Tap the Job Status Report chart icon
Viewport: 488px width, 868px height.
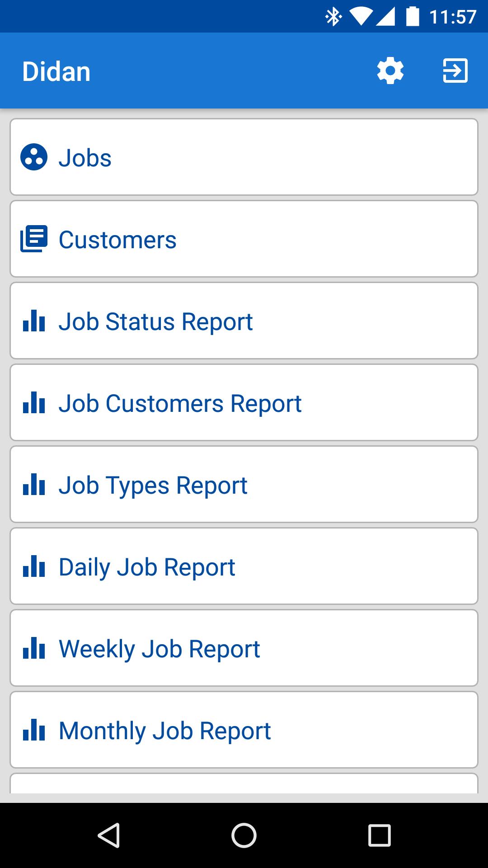click(34, 321)
